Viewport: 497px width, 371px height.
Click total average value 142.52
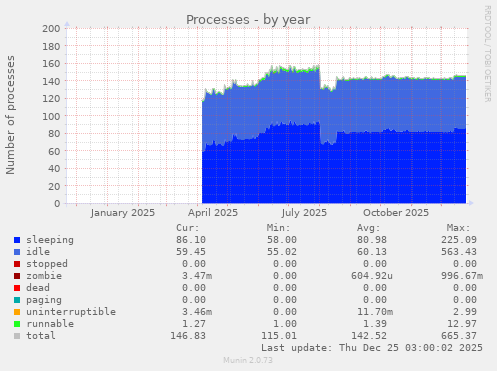(x=369, y=336)
